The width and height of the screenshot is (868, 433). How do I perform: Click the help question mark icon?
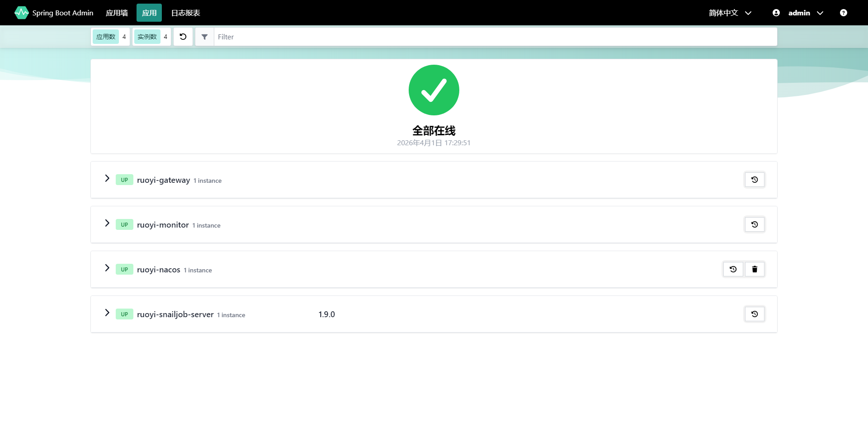coord(843,13)
